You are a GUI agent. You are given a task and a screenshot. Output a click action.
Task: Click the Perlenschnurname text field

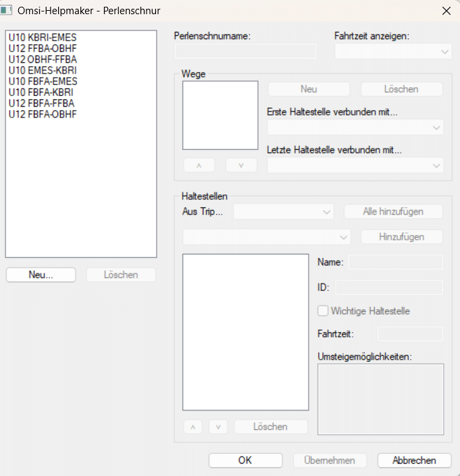click(245, 51)
